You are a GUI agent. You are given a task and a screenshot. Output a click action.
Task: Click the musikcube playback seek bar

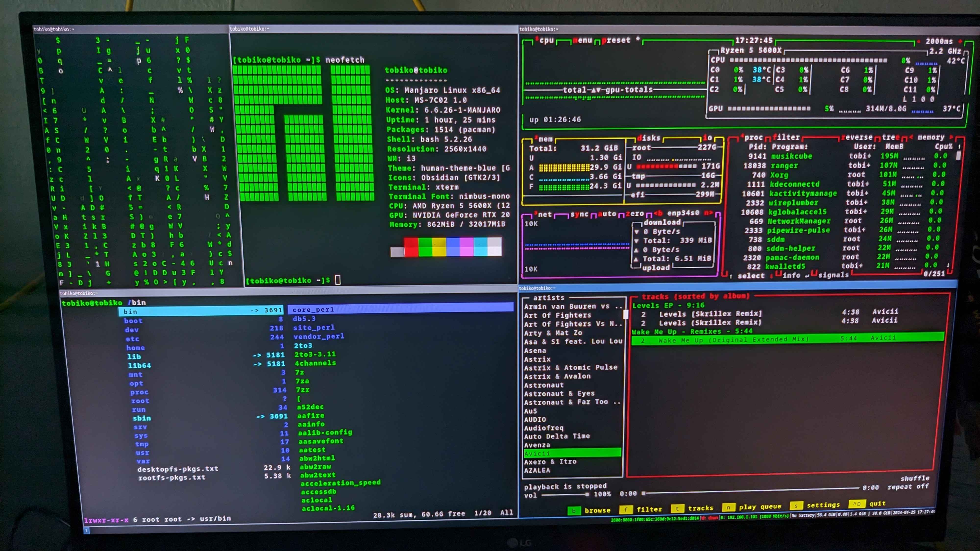(751, 491)
